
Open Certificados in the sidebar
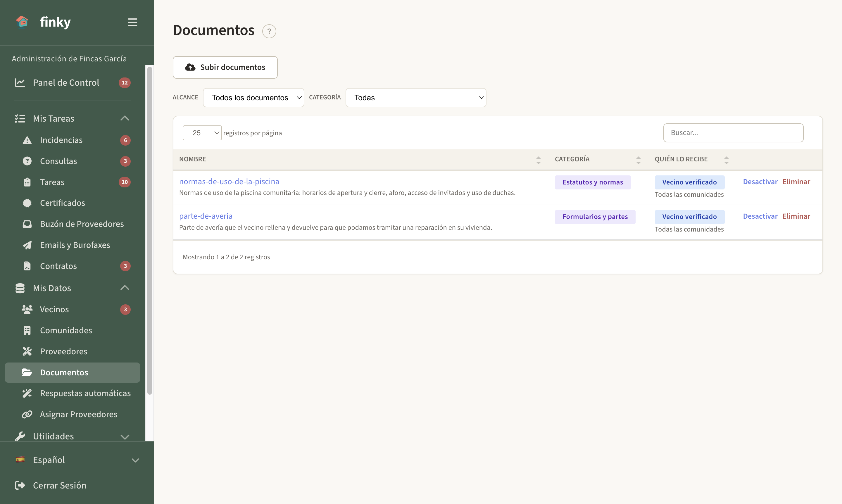point(72,203)
